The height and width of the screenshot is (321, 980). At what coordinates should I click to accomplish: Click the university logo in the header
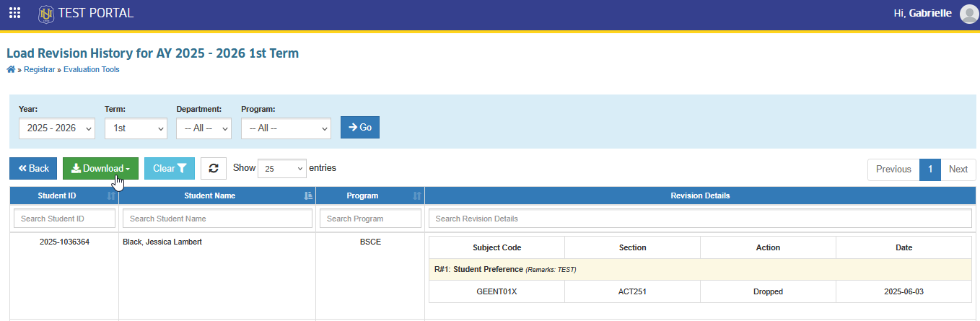(46, 13)
